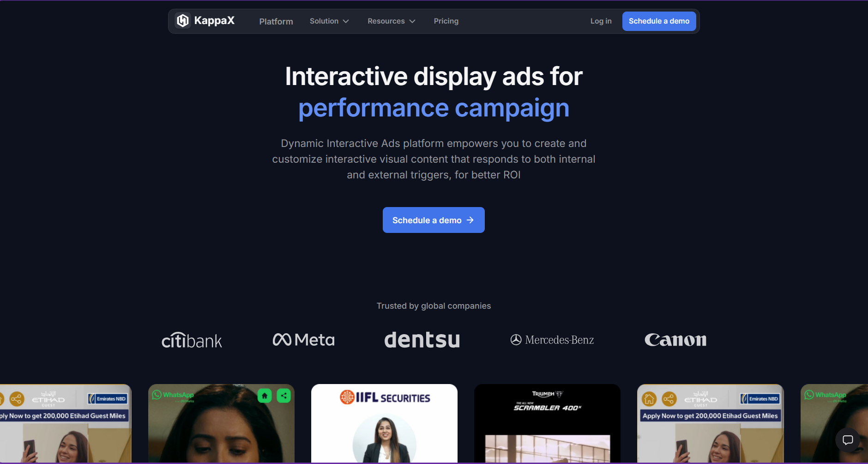The height and width of the screenshot is (464, 868).
Task: Click the Mercedes-Benz logo
Action: [552, 340]
